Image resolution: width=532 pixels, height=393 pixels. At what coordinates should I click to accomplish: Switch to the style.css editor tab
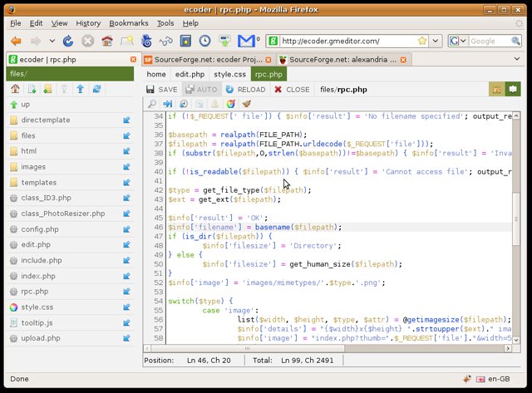click(229, 74)
